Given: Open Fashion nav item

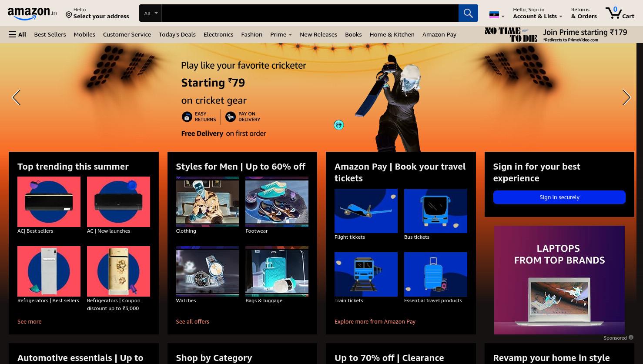Looking at the screenshot, I should click(252, 34).
